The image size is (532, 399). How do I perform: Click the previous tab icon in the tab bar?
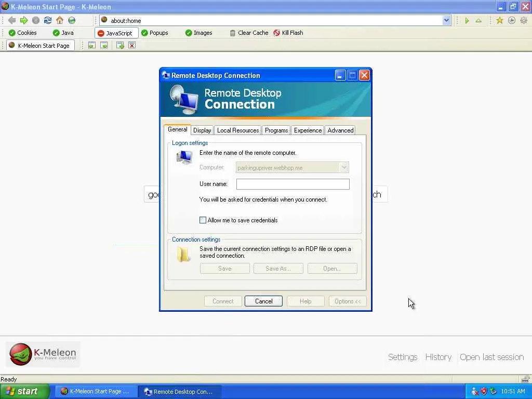pos(91,45)
